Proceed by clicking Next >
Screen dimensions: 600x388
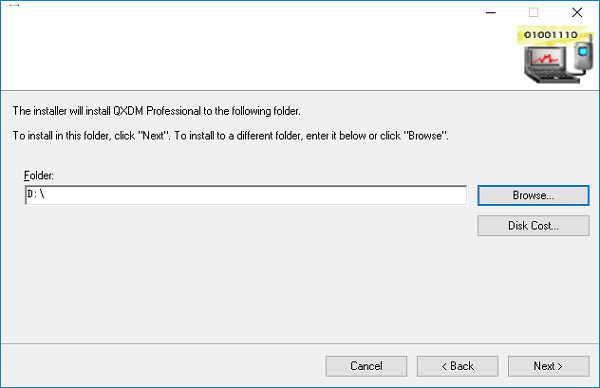(548, 366)
